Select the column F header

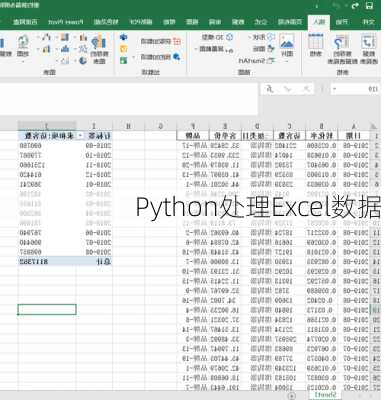pyautogui.click(x=193, y=126)
